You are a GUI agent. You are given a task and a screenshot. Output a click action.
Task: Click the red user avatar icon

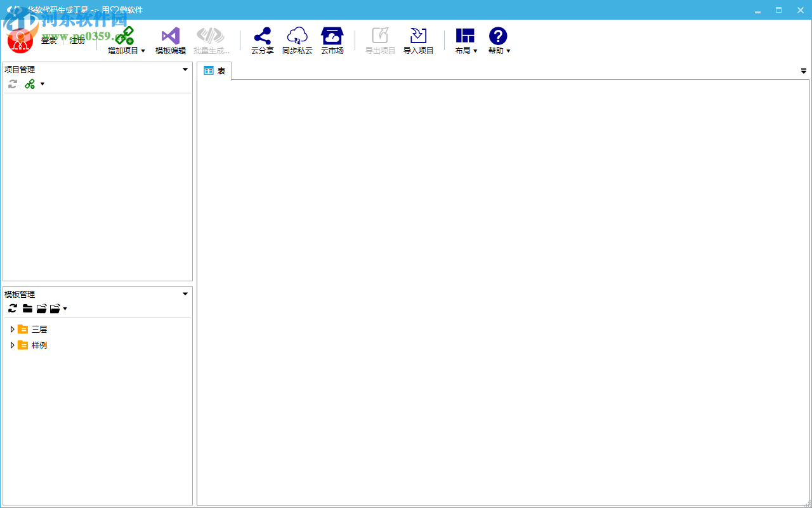(20, 41)
